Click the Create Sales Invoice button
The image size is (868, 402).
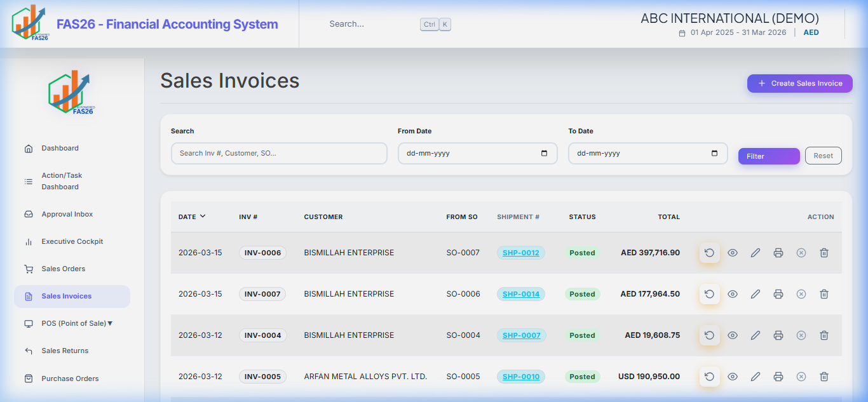tap(799, 83)
